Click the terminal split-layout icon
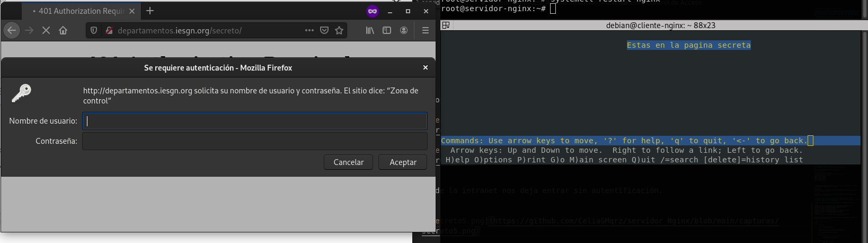Image resolution: width=868 pixels, height=243 pixels. point(446,25)
